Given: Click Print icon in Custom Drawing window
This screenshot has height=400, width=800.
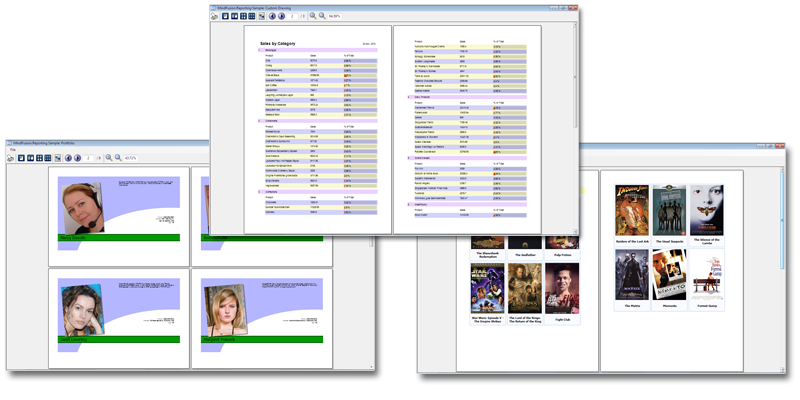Looking at the screenshot, I should tap(215, 16).
